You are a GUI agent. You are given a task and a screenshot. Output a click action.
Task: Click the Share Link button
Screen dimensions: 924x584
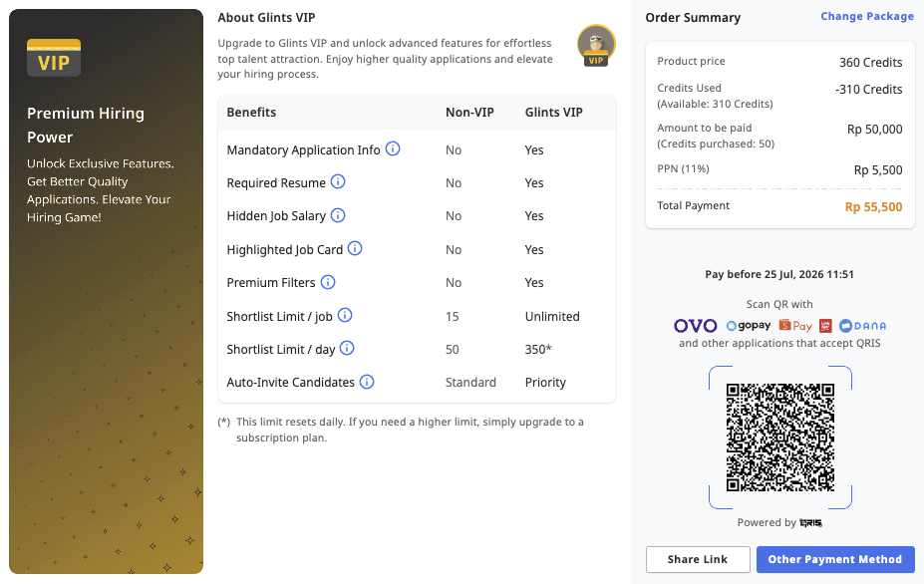pos(698,559)
